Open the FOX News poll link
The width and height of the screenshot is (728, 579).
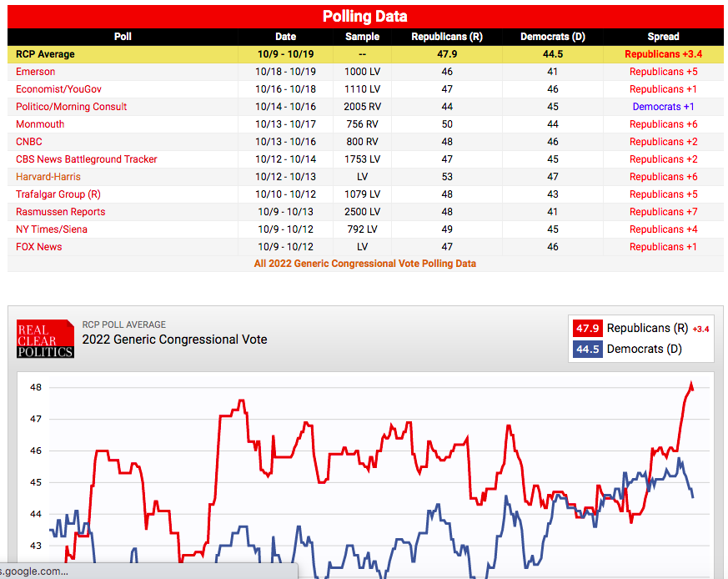tap(39, 247)
